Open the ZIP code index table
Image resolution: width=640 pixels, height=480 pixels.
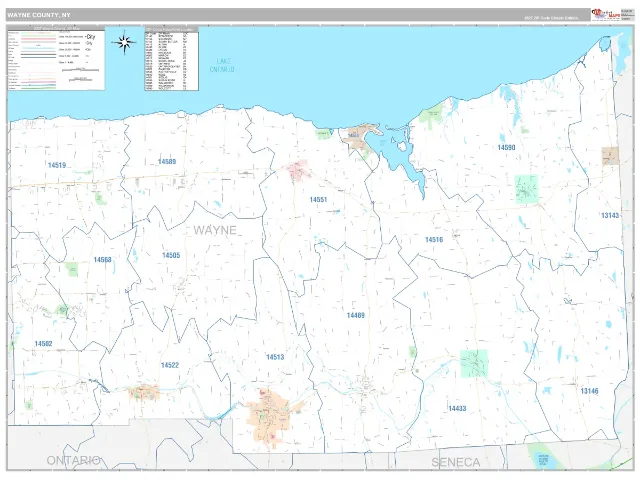click(171, 58)
